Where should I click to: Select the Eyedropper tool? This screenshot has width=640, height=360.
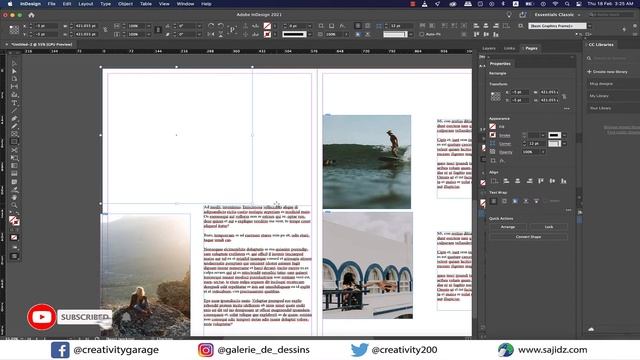(14, 190)
